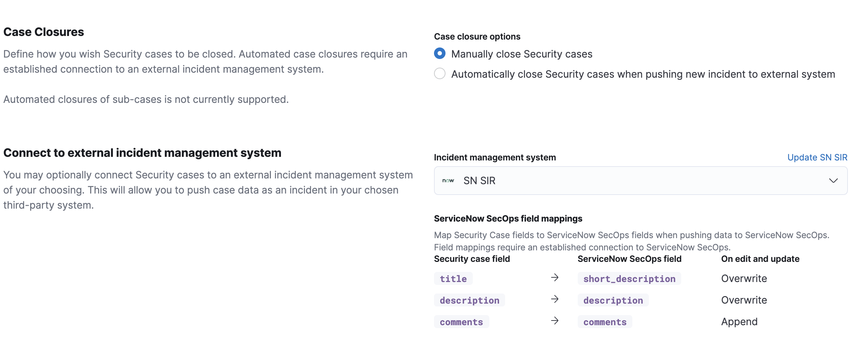Select Automatically close Security cases radio option
This screenshot has width=868, height=359.
[x=440, y=74]
